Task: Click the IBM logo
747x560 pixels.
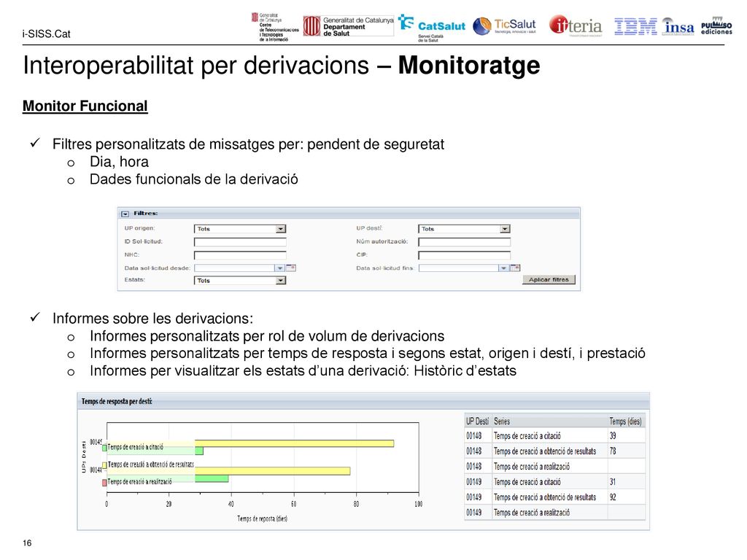Action: pyautogui.click(x=635, y=27)
